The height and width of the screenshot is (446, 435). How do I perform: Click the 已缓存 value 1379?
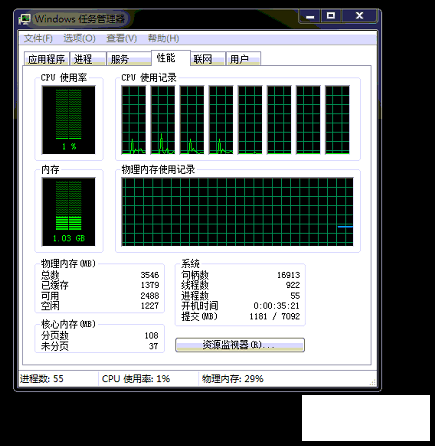coord(150,285)
